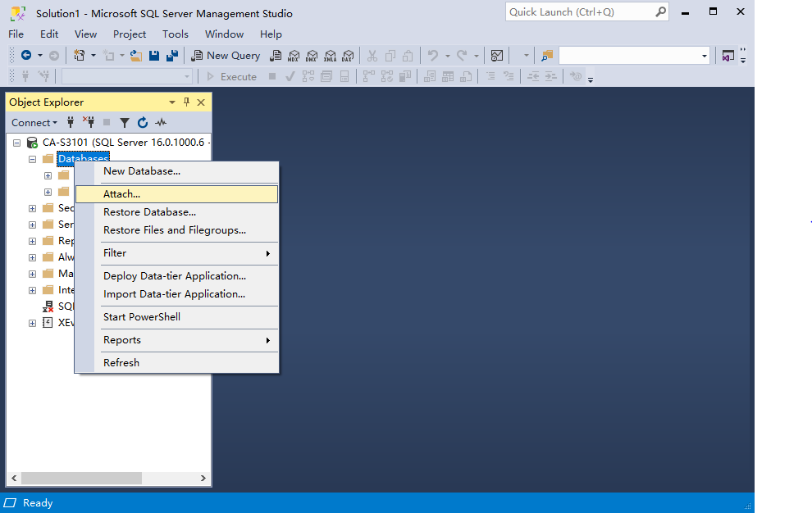This screenshot has width=812, height=513.
Task: Choose Restore Database... in the context menu
Action: [x=149, y=212]
